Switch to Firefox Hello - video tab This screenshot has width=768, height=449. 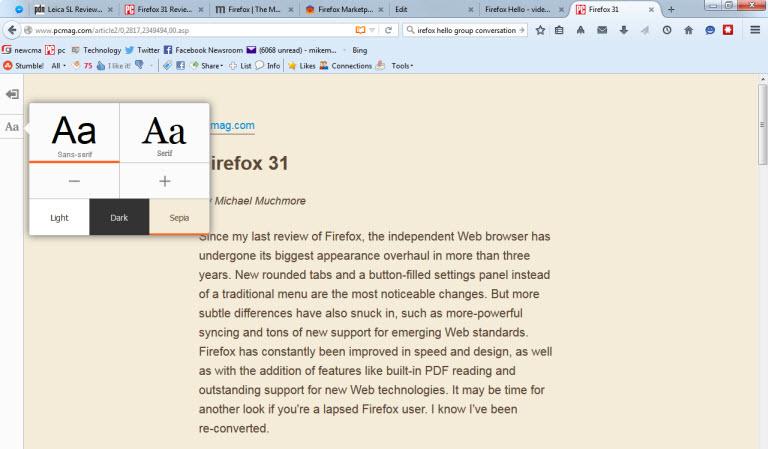523,9
